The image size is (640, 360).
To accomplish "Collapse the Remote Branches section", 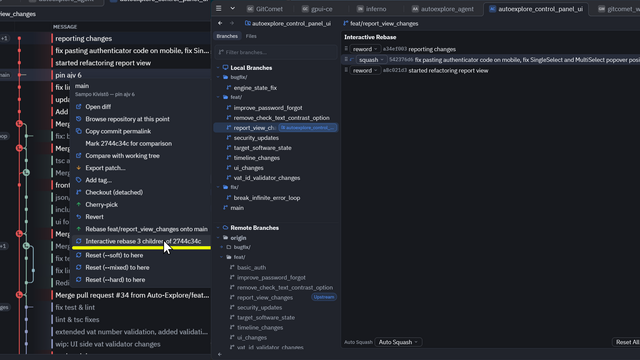I will [x=218, y=228].
